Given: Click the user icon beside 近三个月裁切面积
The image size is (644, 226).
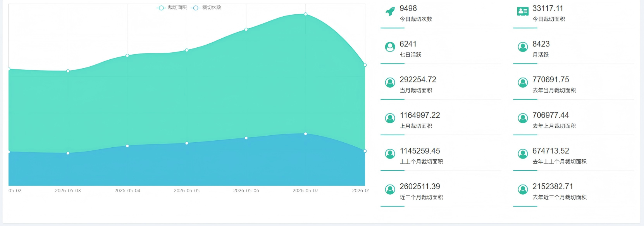Looking at the screenshot, I should coord(390,190).
